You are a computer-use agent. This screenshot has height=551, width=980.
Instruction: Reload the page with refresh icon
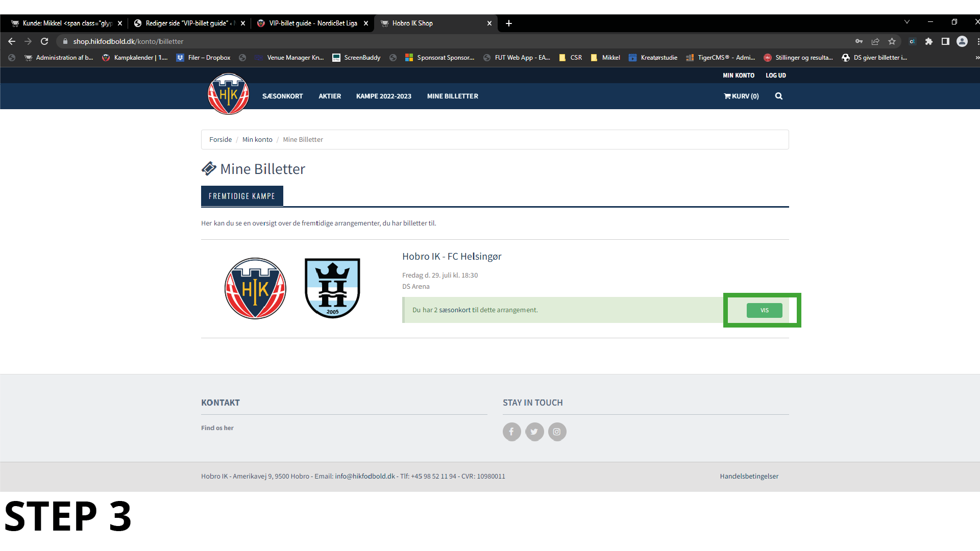tap(44, 41)
